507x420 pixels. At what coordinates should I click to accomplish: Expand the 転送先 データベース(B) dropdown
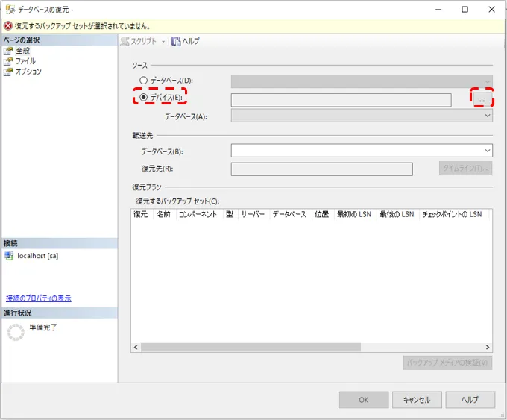coord(488,151)
